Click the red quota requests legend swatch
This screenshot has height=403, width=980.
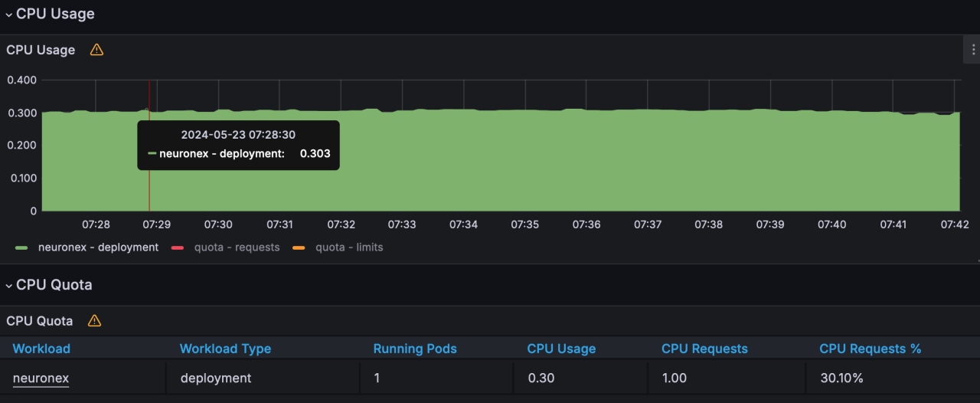click(178, 248)
